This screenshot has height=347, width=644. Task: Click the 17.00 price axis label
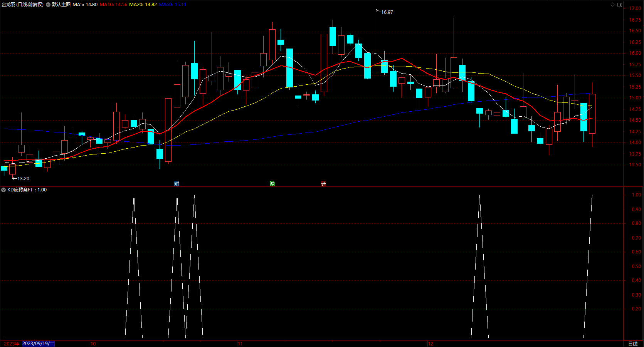[x=635, y=8]
